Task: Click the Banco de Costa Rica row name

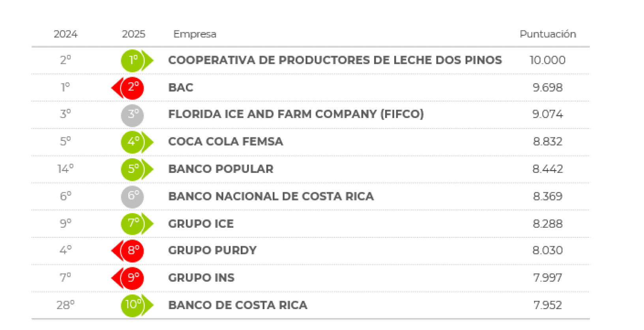Action: [238, 305]
